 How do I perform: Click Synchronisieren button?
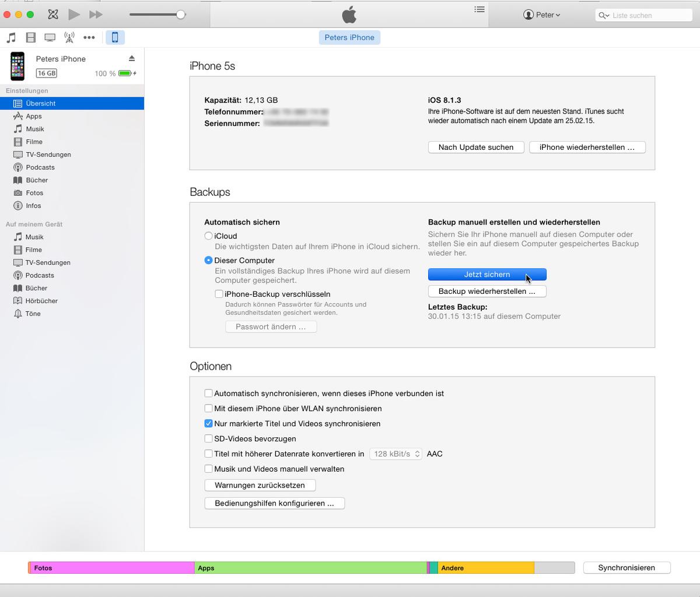point(626,568)
